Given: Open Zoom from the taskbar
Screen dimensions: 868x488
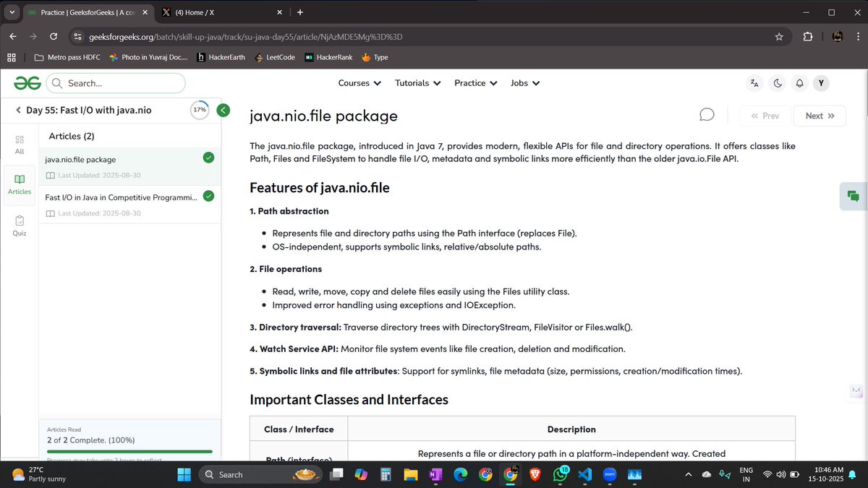Looking at the screenshot, I should [610, 474].
